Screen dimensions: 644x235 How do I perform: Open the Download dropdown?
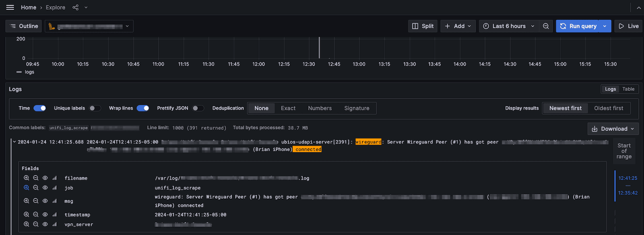coord(613,129)
